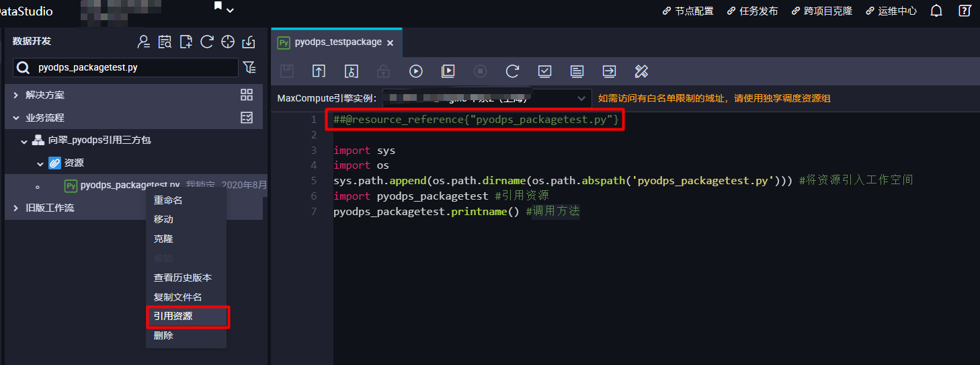The width and height of the screenshot is (980, 365).
Task: Open the MaxCompute引擎实例 dropdown
Action: (x=487, y=98)
